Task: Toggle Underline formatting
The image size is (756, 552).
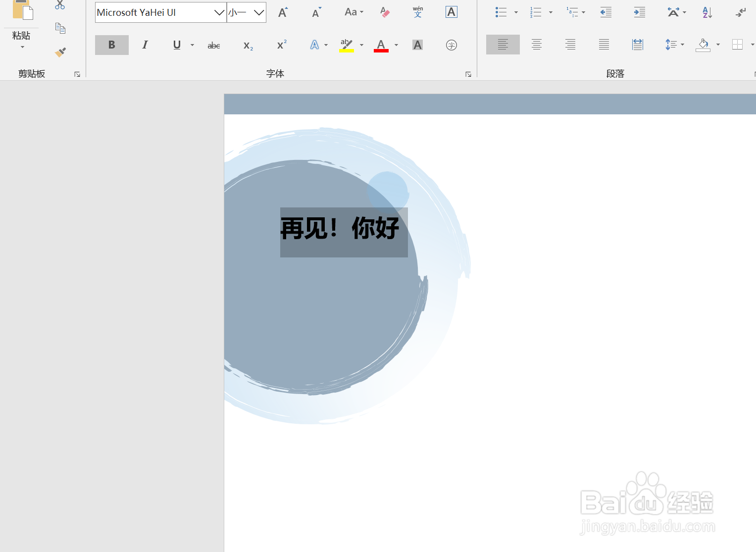Action: 177,45
